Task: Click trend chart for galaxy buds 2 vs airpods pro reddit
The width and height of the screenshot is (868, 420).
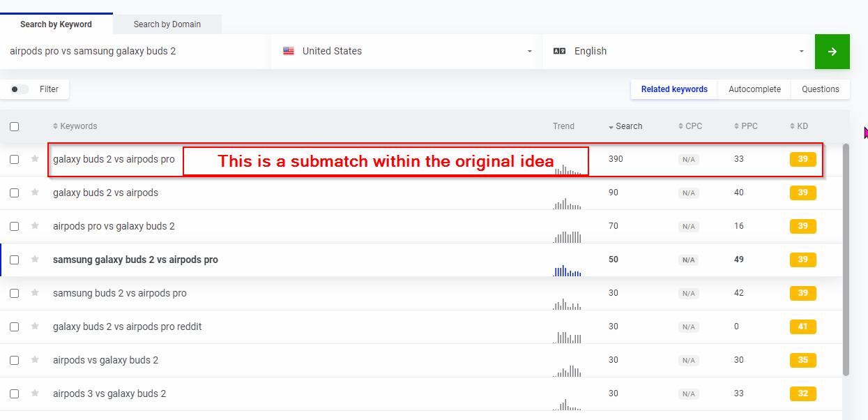Action: click(x=567, y=337)
